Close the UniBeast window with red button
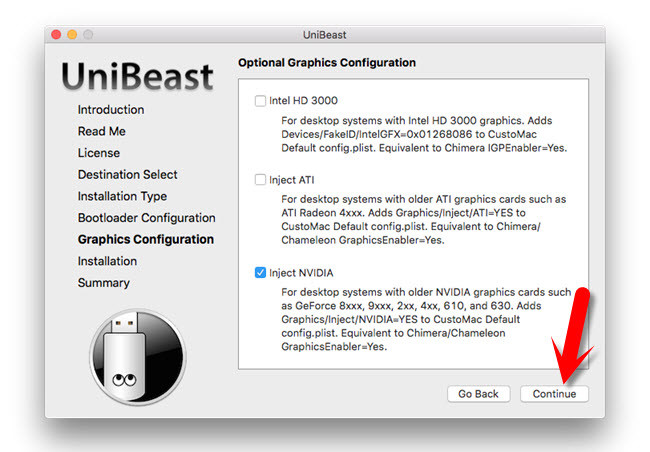The height and width of the screenshot is (452, 650). coord(55,34)
